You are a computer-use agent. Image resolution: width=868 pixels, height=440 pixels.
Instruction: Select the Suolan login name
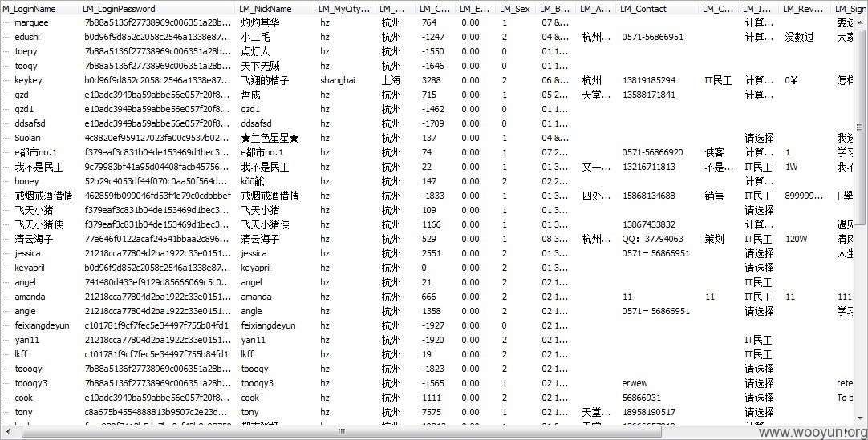[27, 138]
